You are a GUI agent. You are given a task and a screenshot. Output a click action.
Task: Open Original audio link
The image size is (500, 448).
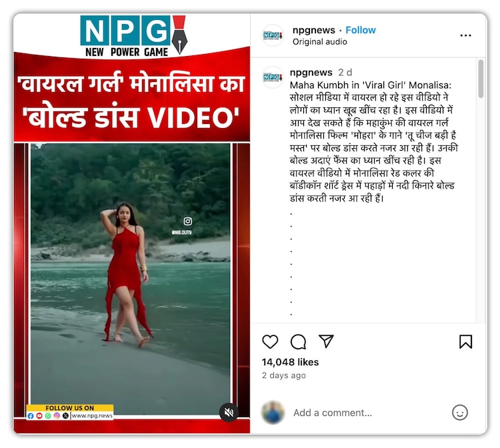(319, 42)
